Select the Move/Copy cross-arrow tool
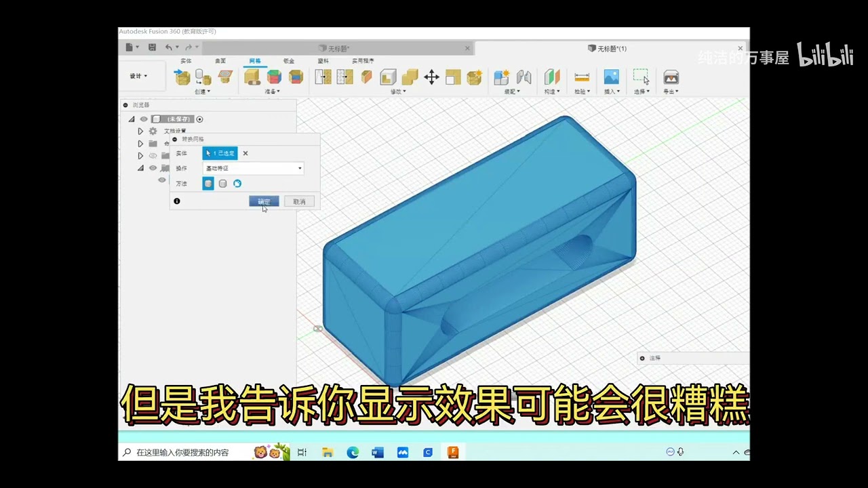This screenshot has width=868, height=488. pos(431,77)
